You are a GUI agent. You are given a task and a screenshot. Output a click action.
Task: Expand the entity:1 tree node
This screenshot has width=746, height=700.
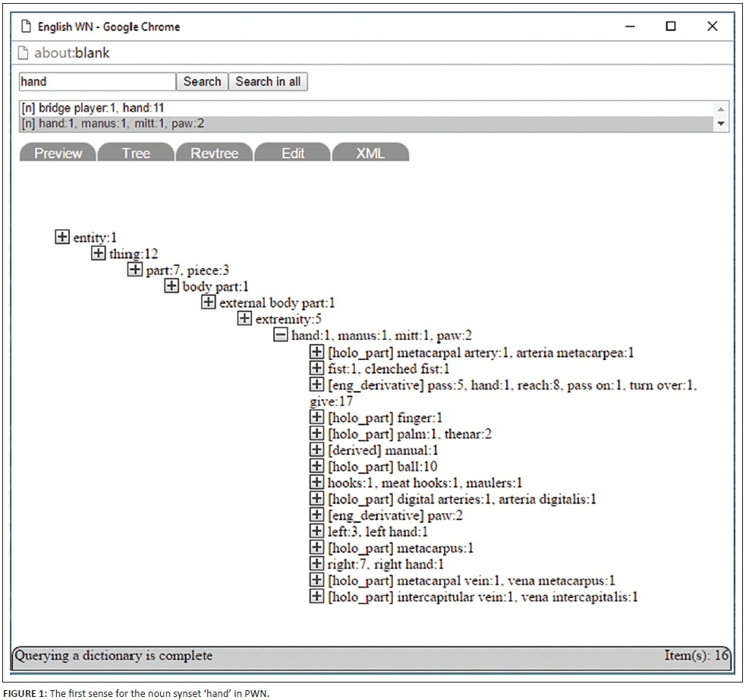(x=62, y=238)
